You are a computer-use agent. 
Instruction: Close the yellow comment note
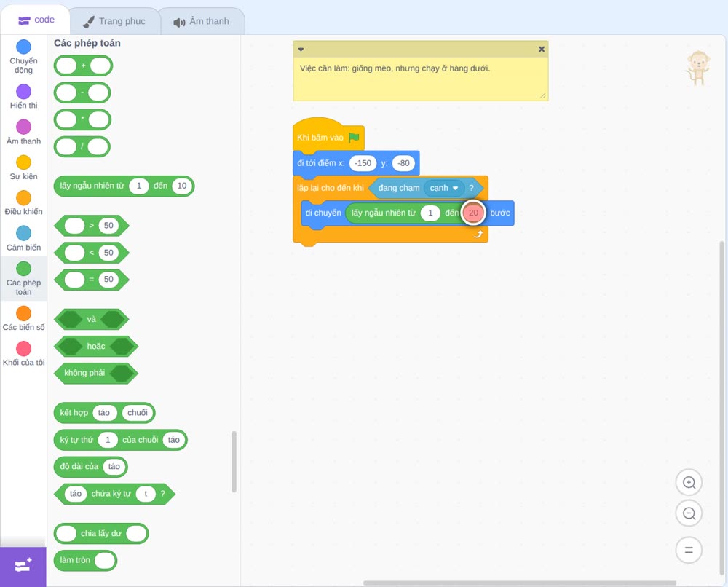pos(542,50)
